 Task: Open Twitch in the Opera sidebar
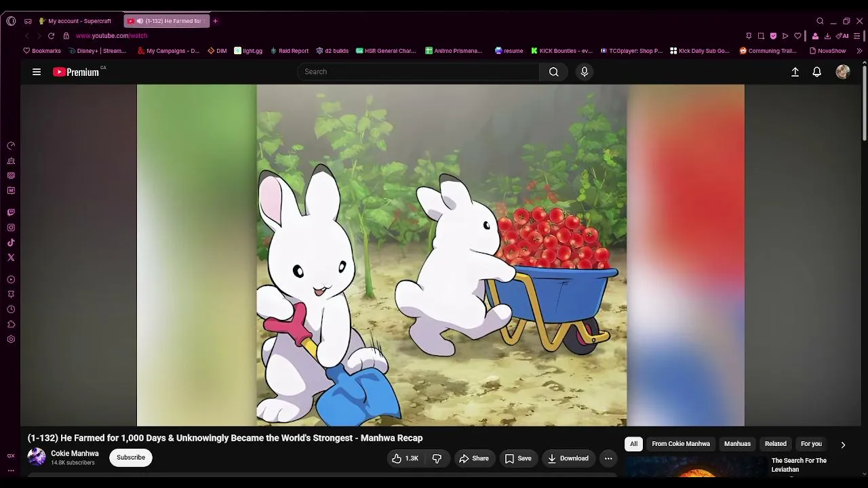[11, 213]
